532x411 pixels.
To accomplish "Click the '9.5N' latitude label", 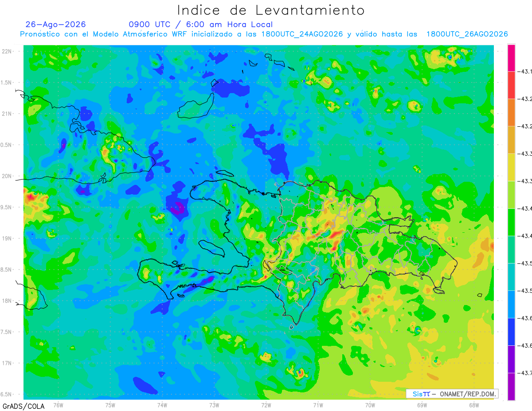I will [5, 207].
